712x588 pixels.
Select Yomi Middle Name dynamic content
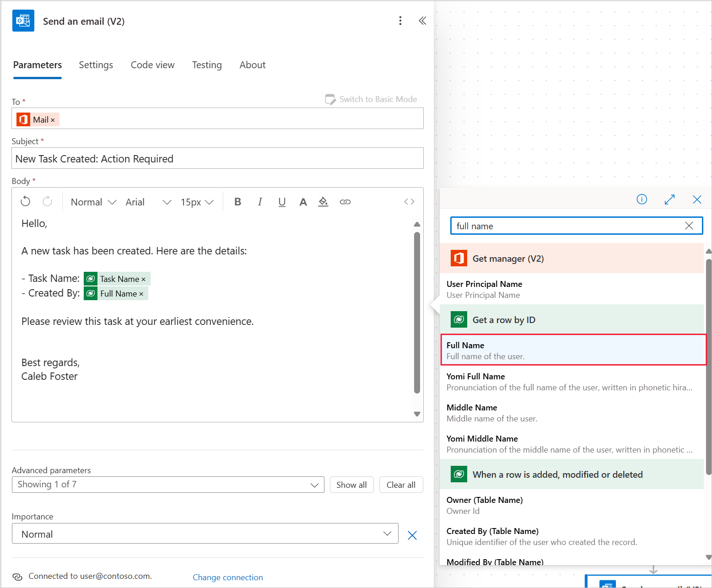(x=572, y=443)
